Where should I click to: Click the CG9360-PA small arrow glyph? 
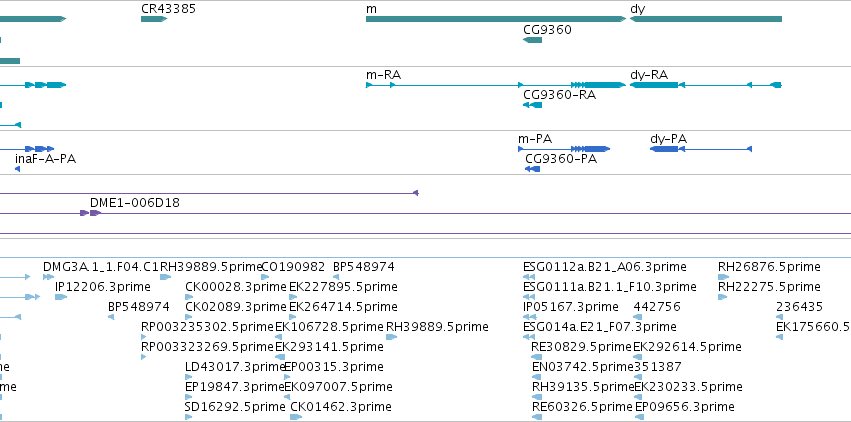coord(532,169)
